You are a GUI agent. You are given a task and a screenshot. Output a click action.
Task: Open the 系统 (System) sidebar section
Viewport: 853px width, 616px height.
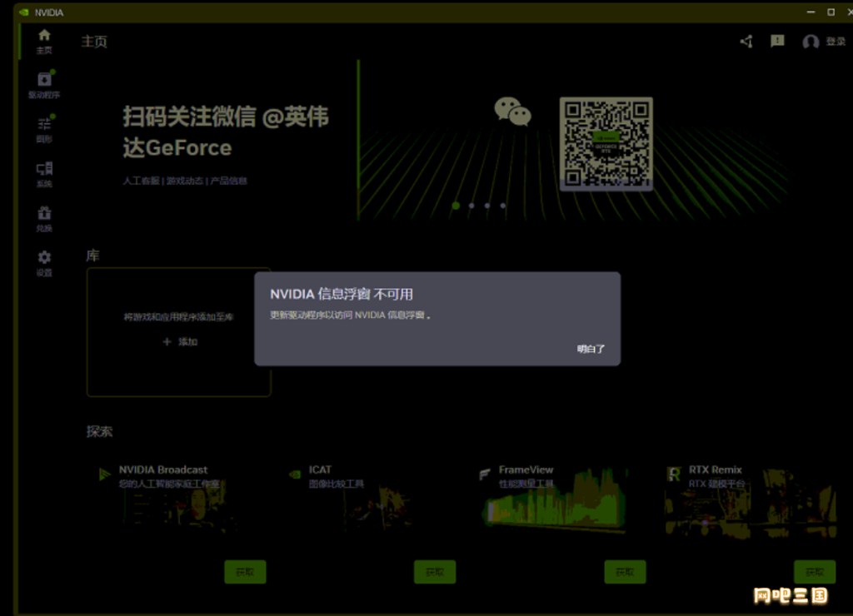(44, 174)
